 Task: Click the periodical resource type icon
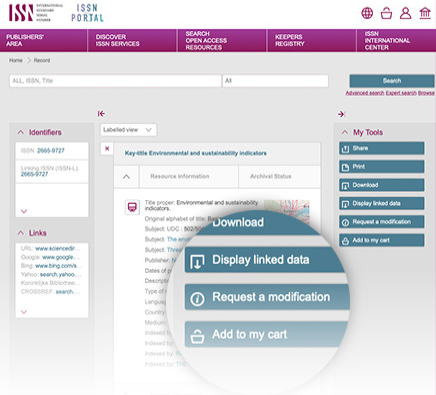click(x=132, y=207)
